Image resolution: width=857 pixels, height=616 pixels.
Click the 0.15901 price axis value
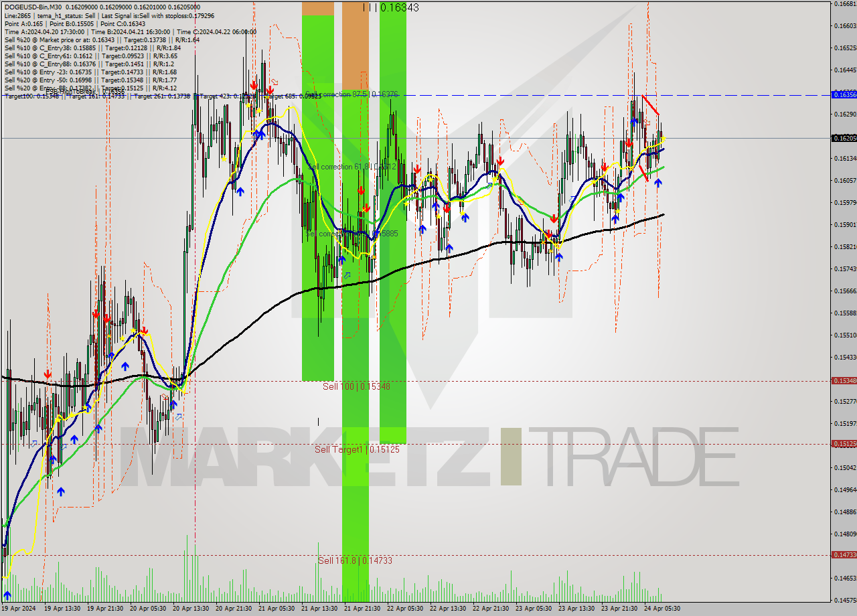845,224
